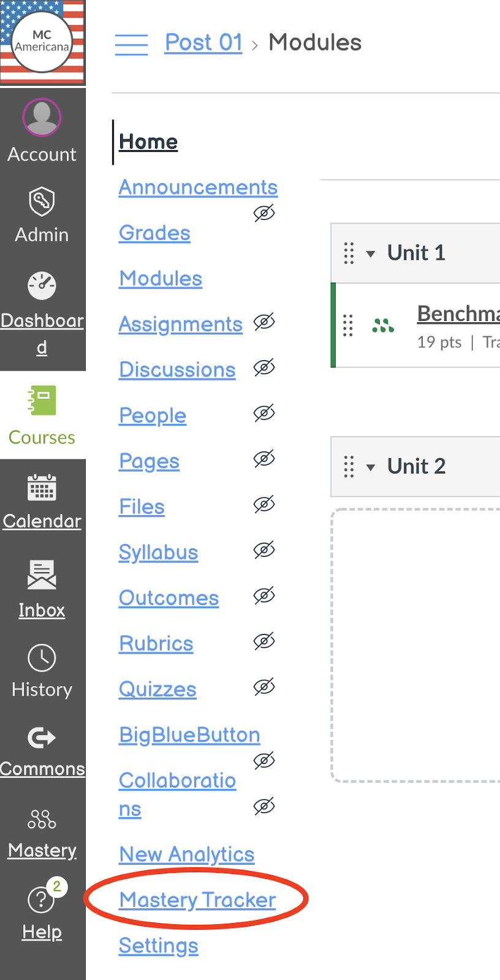Select Modules in course navigation
Screen dimensions: 500x980
click(x=161, y=278)
